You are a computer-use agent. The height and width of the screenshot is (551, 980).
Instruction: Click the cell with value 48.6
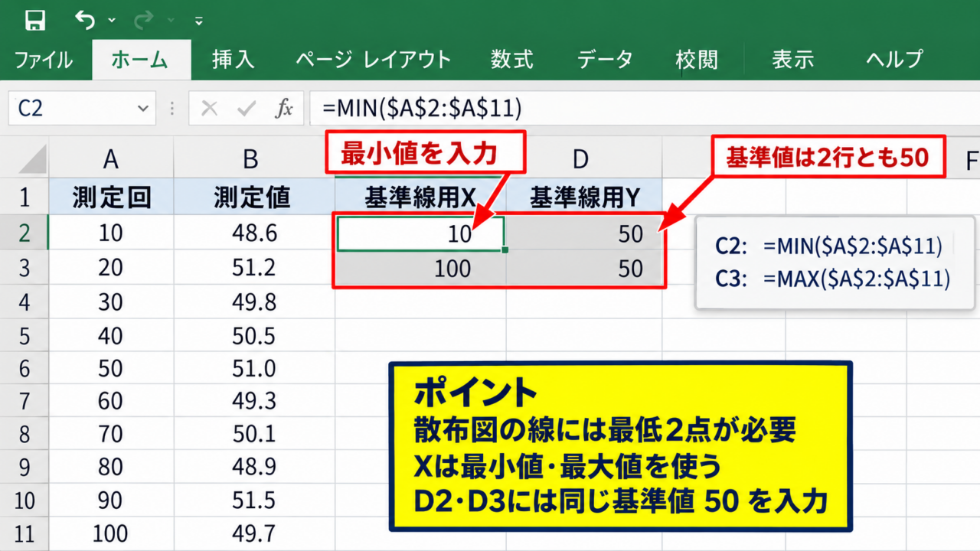coord(255,233)
